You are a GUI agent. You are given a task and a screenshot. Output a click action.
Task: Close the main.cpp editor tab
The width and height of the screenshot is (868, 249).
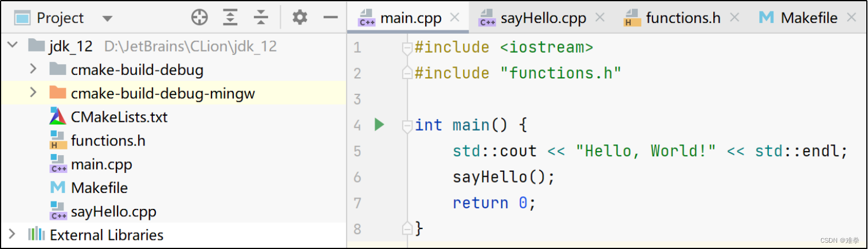pos(454,18)
